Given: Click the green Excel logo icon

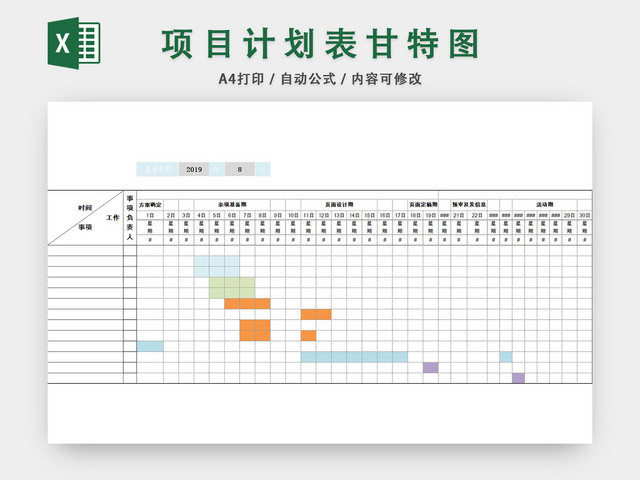Looking at the screenshot, I should (x=74, y=43).
